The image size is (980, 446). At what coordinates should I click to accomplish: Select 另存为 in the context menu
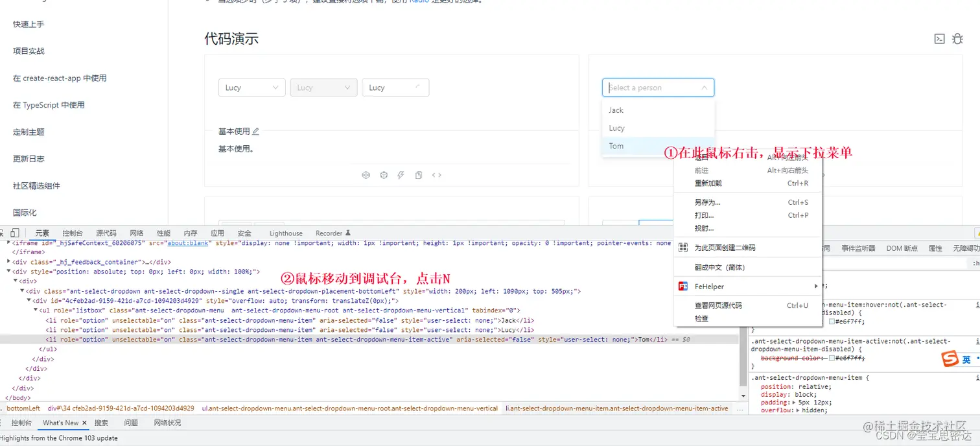(749, 202)
